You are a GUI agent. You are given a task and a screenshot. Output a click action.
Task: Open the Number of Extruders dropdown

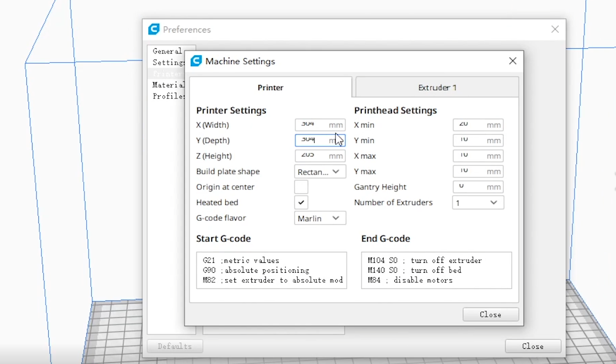[x=478, y=202]
